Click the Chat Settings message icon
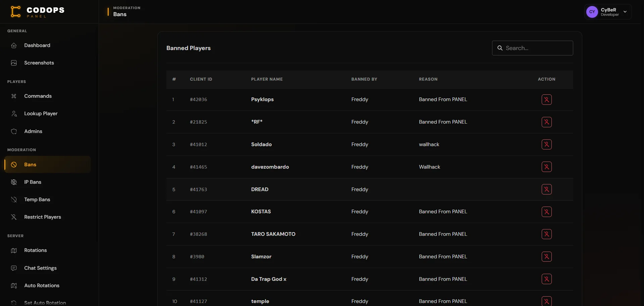 click(14, 268)
